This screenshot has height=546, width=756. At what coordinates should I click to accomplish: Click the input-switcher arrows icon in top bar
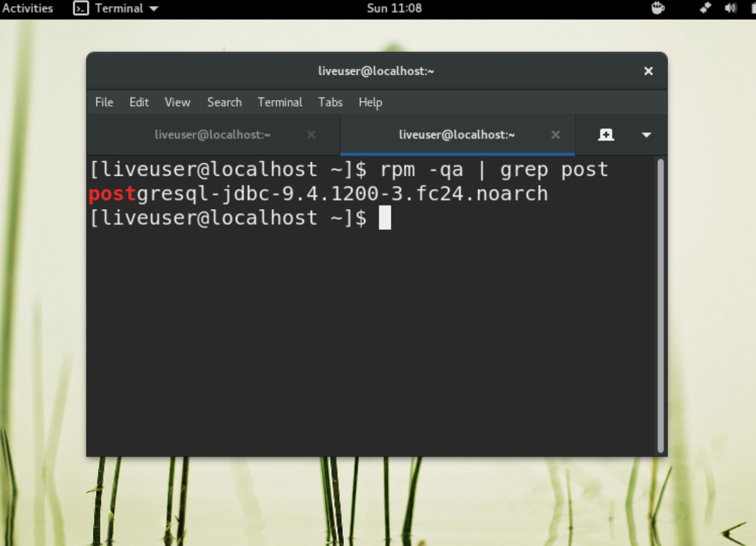coord(705,8)
